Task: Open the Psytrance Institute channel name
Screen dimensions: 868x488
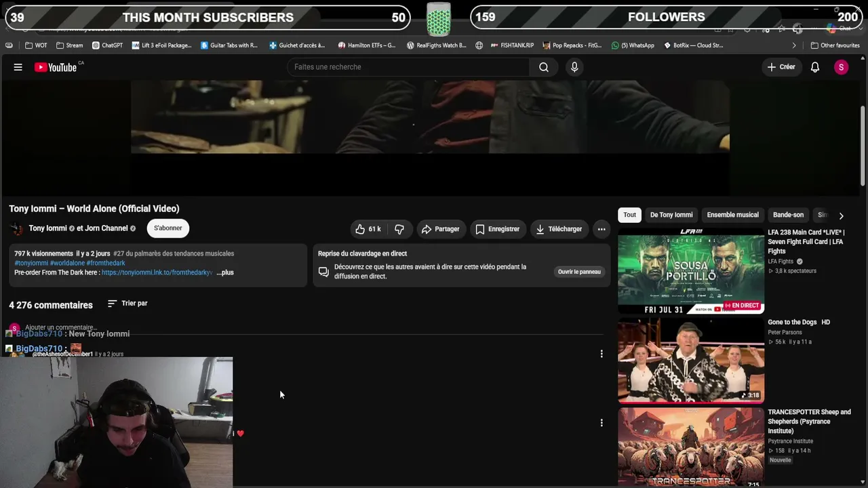Action: [790, 441]
